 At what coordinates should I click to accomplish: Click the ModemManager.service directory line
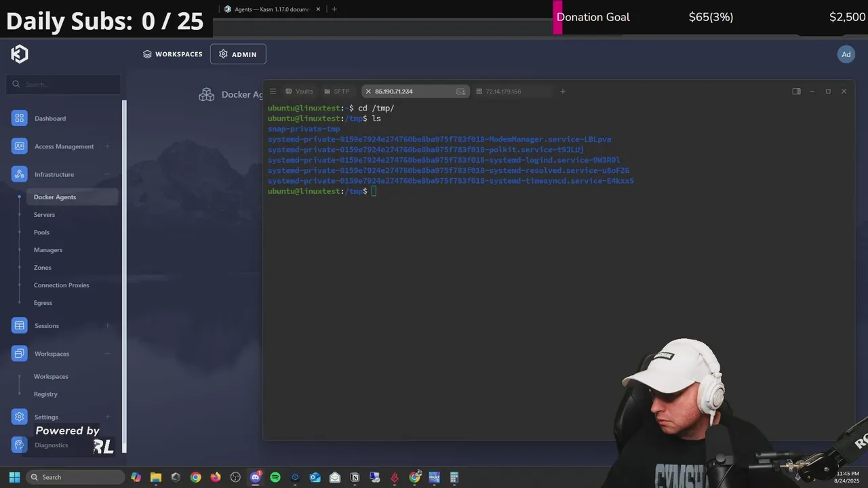pos(439,140)
